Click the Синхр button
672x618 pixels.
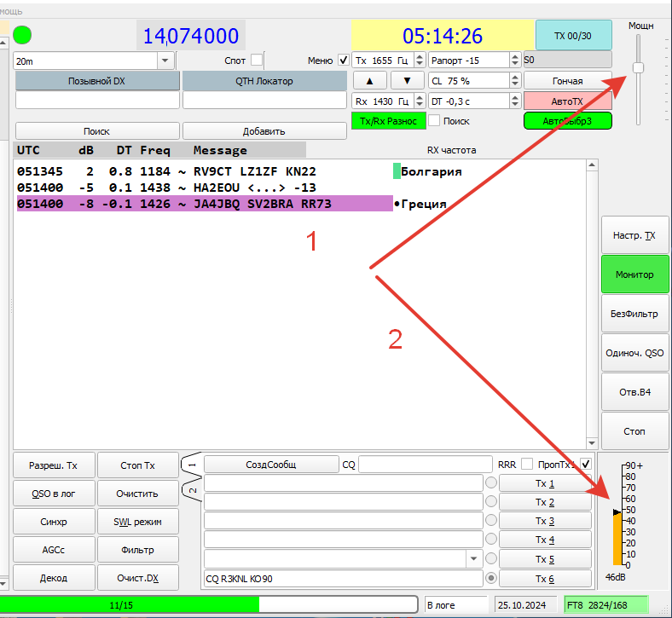(x=54, y=522)
